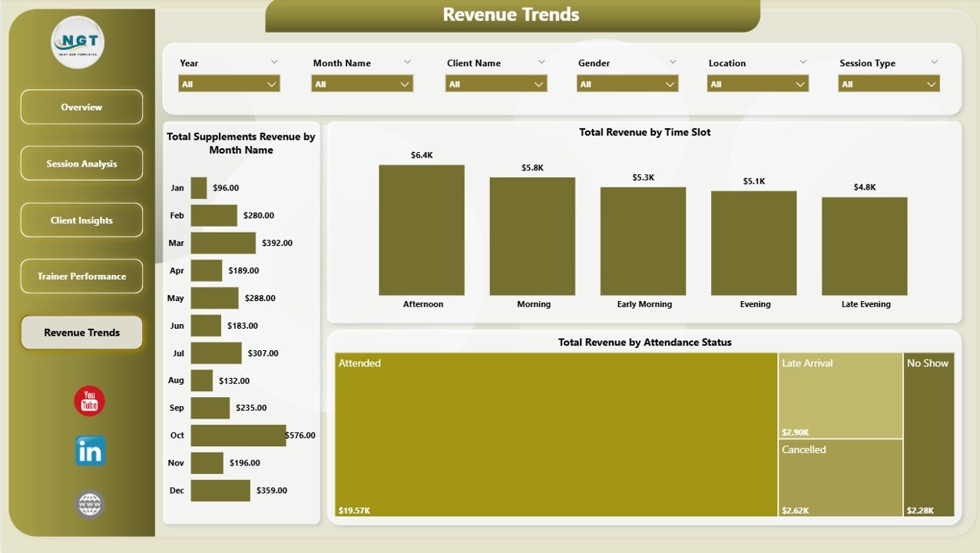Screen dimensions: 980x553
Task: Select the Cancelled segment in the treemap
Action: click(839, 476)
